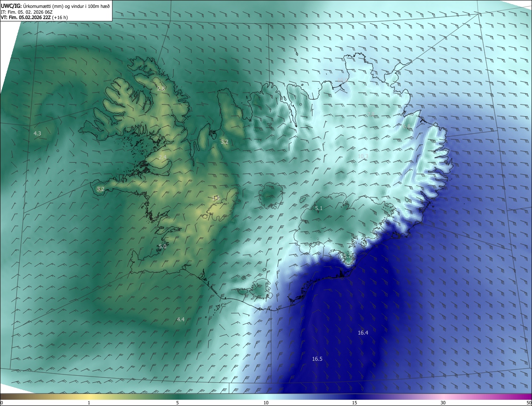Click the 2.8 value label in the Westfjords
The width and height of the screenshot is (532, 406).
tap(161, 88)
